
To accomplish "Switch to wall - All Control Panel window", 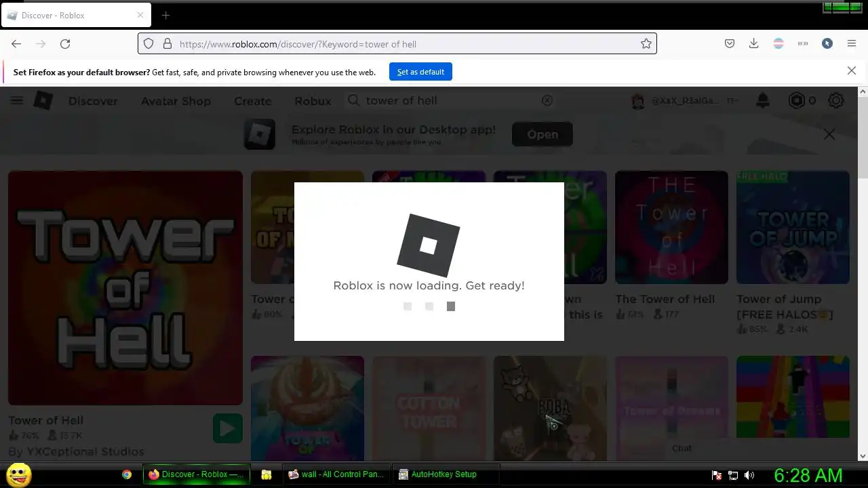I will pyautogui.click(x=336, y=474).
